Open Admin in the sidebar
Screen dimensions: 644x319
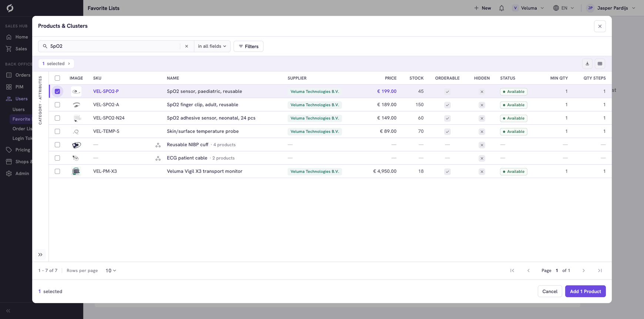tap(17, 174)
